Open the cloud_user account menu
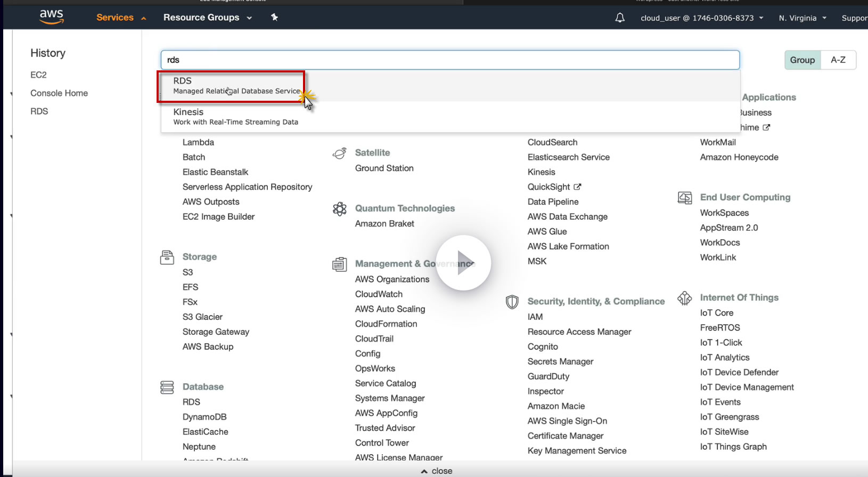This screenshot has height=477, width=868. click(x=701, y=18)
